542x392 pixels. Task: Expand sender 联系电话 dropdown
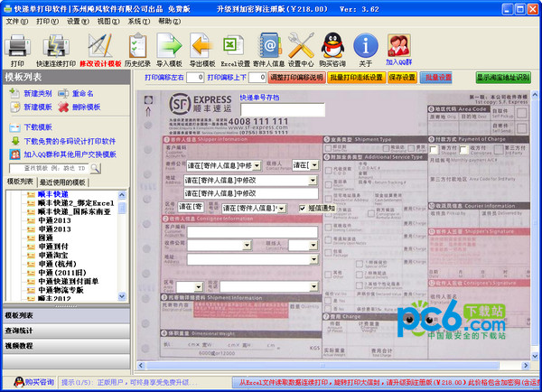point(282,209)
